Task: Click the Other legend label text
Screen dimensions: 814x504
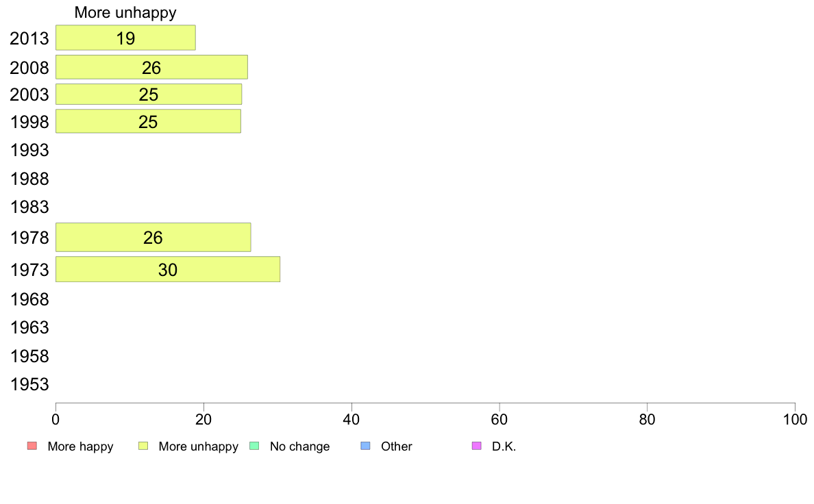Action: (x=397, y=446)
